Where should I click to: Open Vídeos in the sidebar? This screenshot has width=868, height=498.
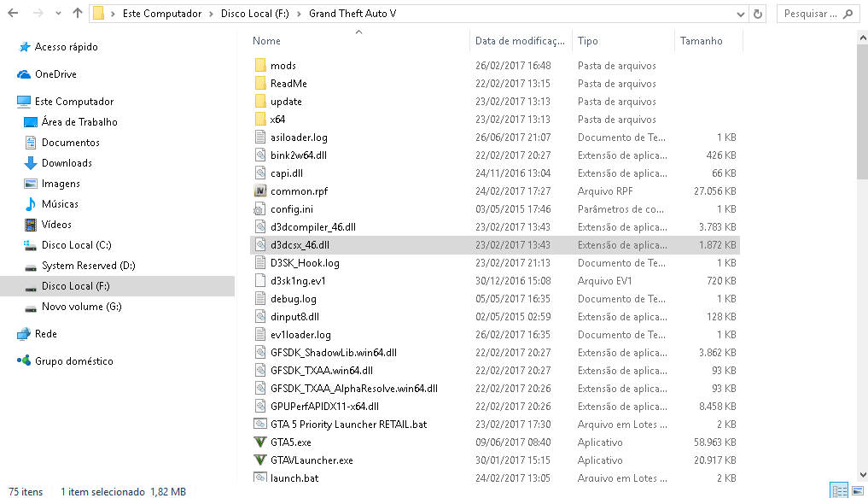[x=56, y=225]
